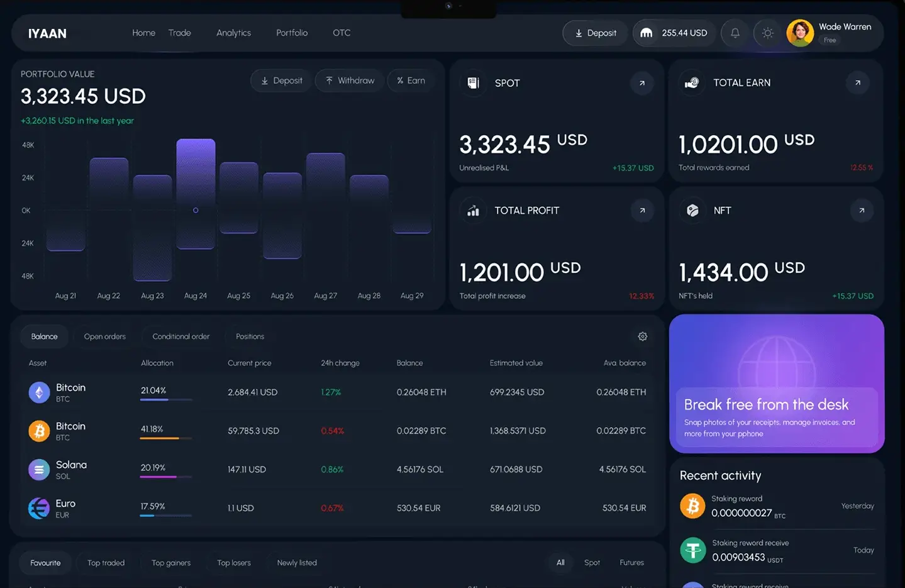
Task: Open the notifications bell icon
Action: tap(735, 33)
